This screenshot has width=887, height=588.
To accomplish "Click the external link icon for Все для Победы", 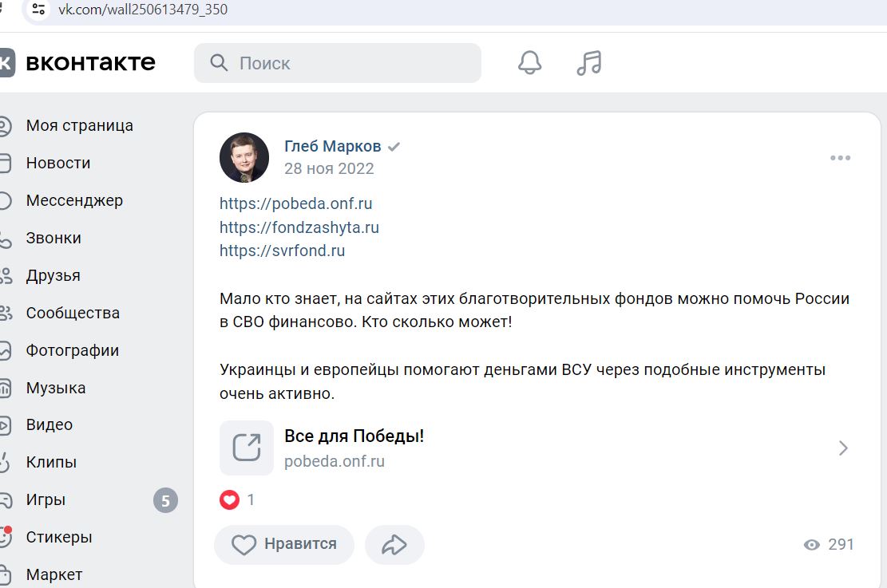I will [247, 448].
